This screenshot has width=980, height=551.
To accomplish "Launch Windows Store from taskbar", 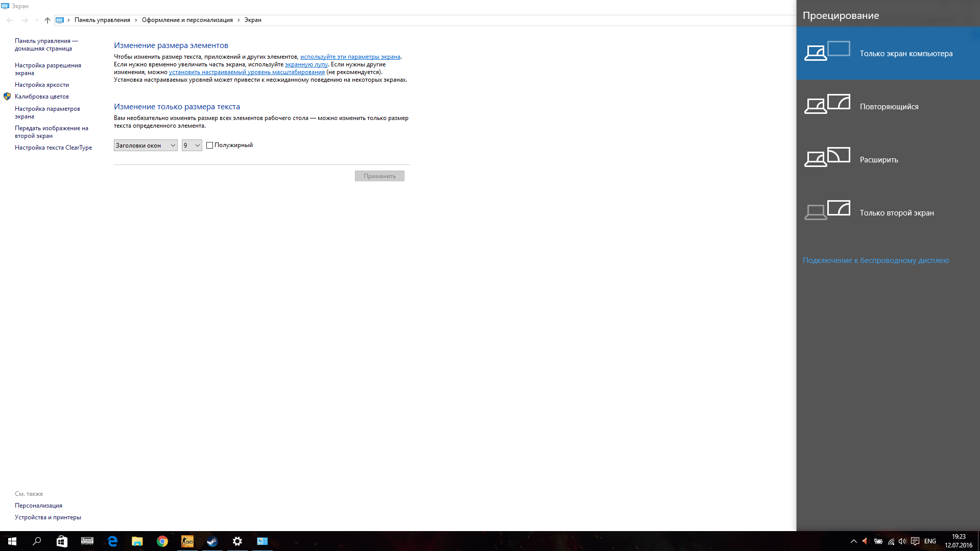I will (x=62, y=541).
